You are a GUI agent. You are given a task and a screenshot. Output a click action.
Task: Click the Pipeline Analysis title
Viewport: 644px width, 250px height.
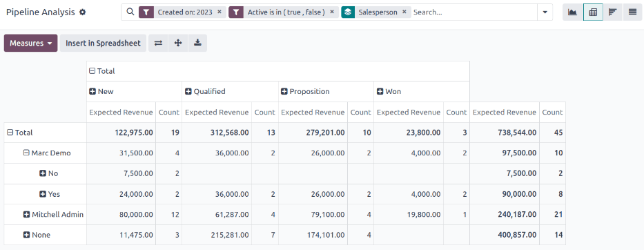[x=40, y=12]
